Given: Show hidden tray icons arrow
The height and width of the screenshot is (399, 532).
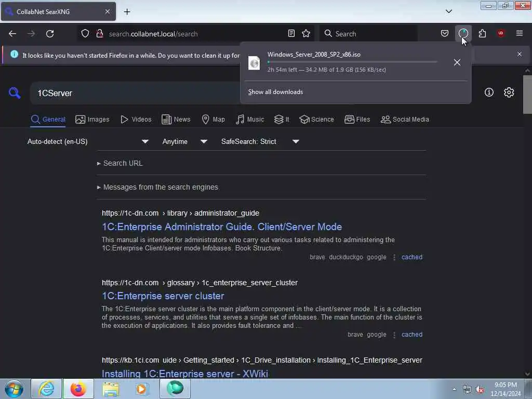Looking at the screenshot, I should (454, 390).
